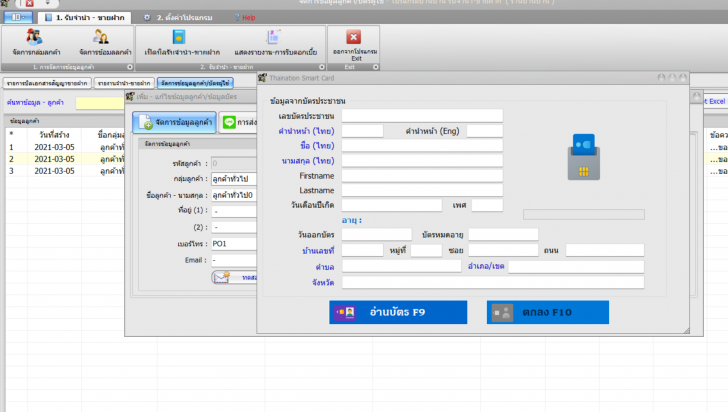Viewport: 728px width, 412px height.
Task: Click the Thai title prefix field
Action: coord(362,131)
